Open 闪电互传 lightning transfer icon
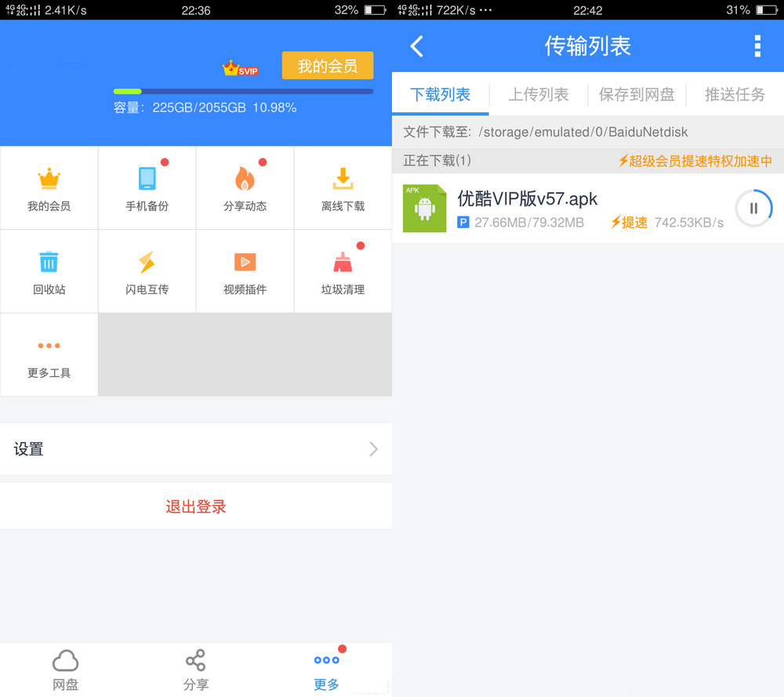The image size is (784, 697). (x=147, y=262)
